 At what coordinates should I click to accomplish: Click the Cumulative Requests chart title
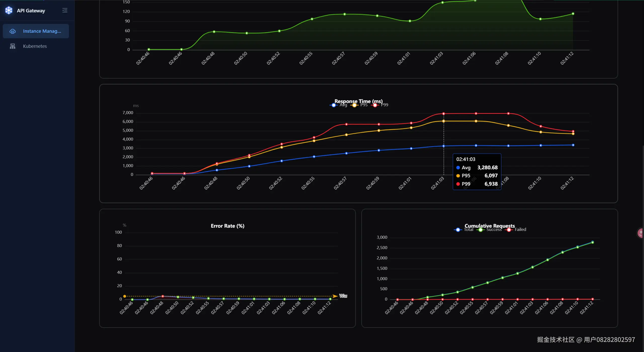[490, 226]
